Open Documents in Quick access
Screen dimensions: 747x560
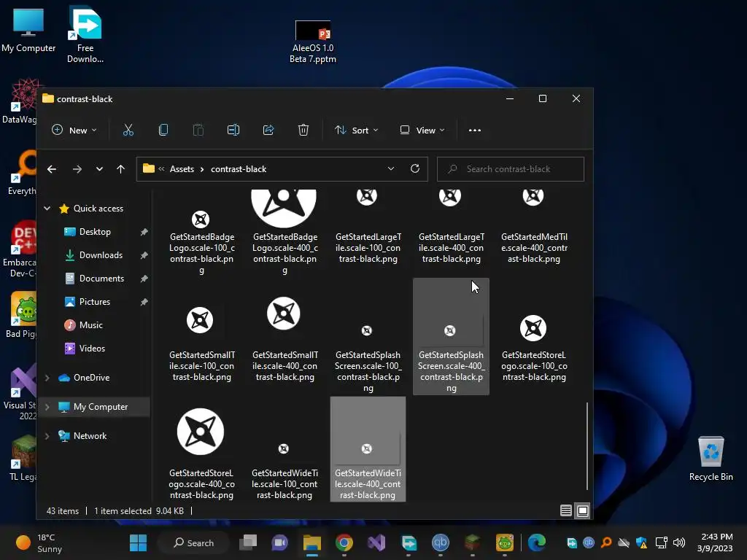click(101, 278)
